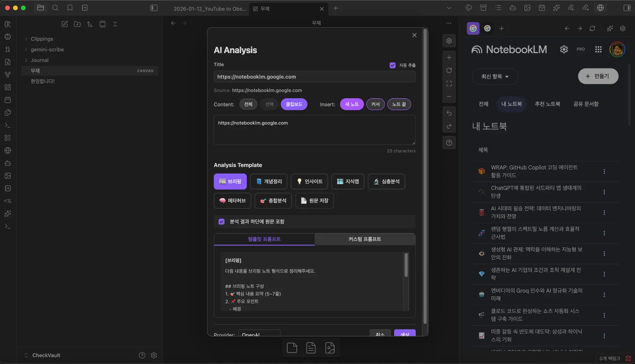635x364 pixels.
Task: Undo last canvas action
Action: click(449, 113)
